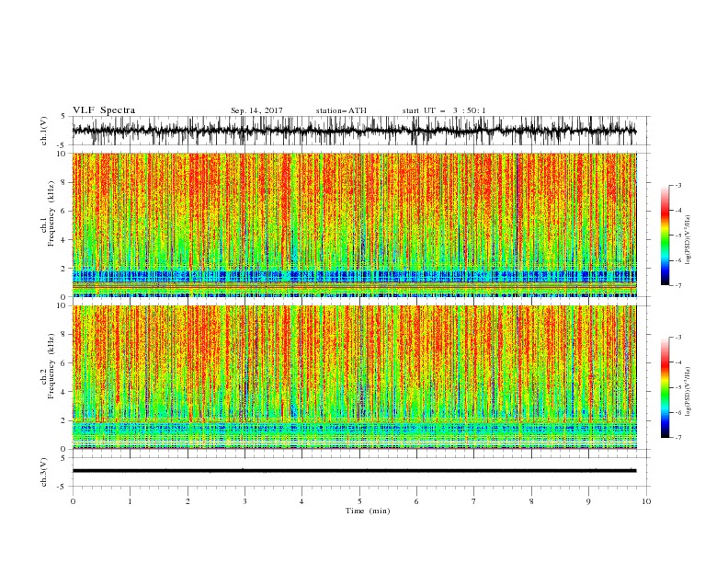This screenshot has width=728, height=563.
Task: Click the "5" tick on the time axis
Action: [x=359, y=501]
